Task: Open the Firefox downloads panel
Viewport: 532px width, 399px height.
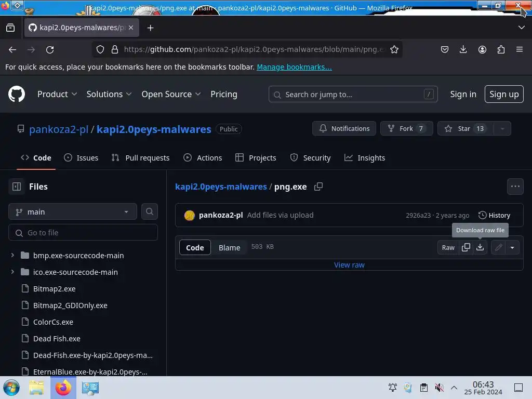Action: point(463,49)
